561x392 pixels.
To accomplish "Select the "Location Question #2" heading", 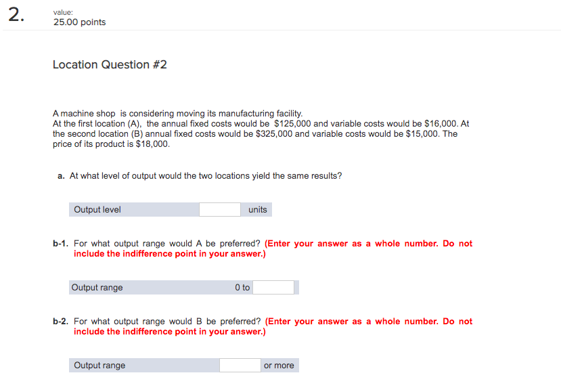I will click(110, 64).
